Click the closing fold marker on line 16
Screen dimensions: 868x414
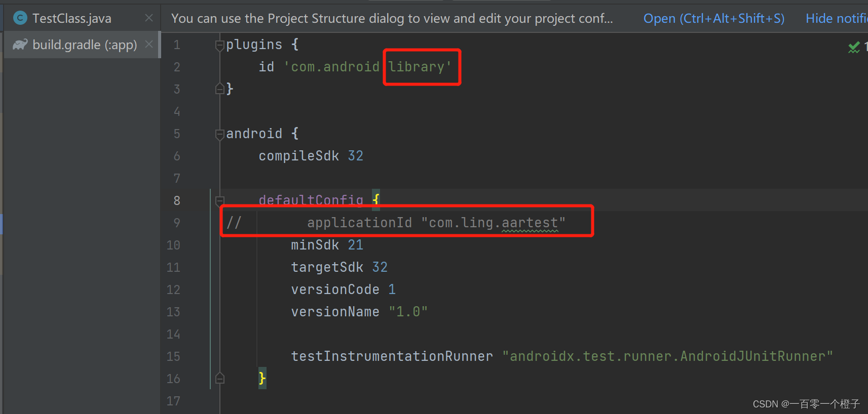pos(220,379)
